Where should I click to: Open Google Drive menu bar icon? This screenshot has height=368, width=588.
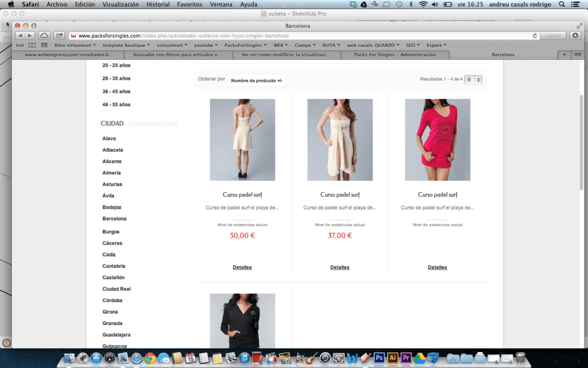363,4
